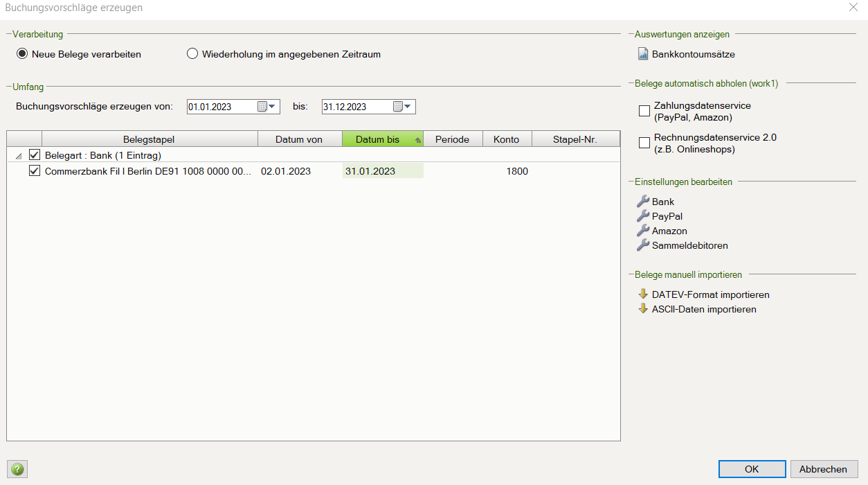Collapse the Belegart Bank group
Viewport: 868px width, 485px height.
pyautogui.click(x=19, y=155)
